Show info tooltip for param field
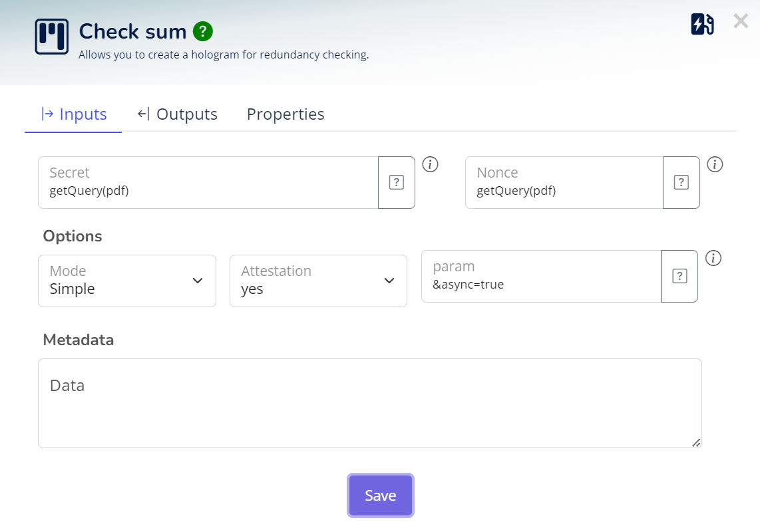The height and width of the screenshot is (532, 760). (713, 258)
